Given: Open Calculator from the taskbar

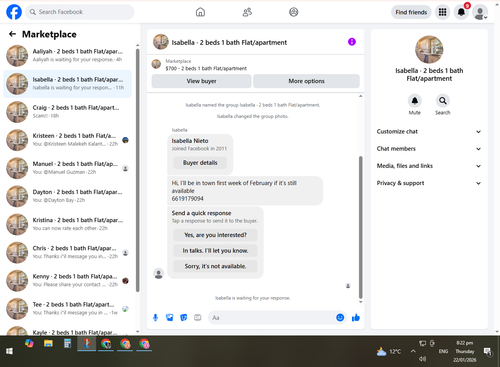Looking at the screenshot, I should [67, 343].
